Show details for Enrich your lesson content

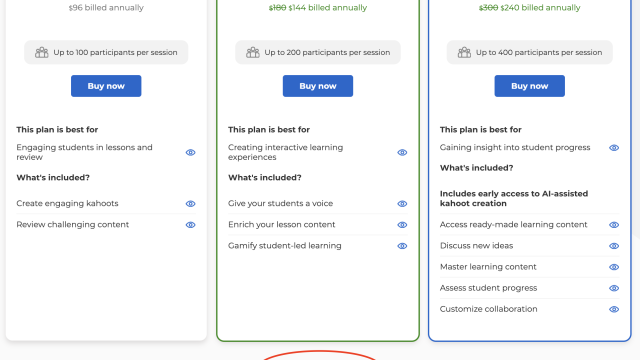[x=402, y=225]
